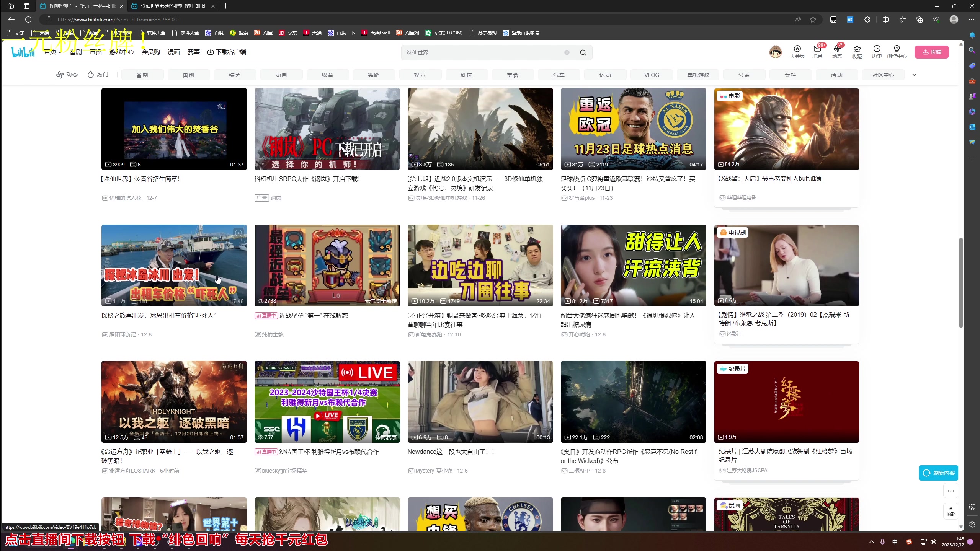Click the Edge sidebar settings gear icon
980x551 pixels.
pyautogui.click(x=972, y=524)
